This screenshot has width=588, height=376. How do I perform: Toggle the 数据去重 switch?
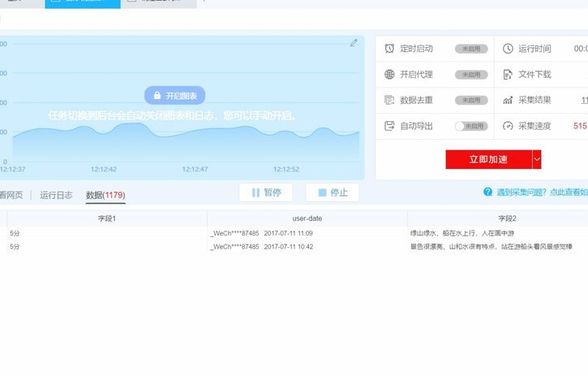[x=471, y=100]
